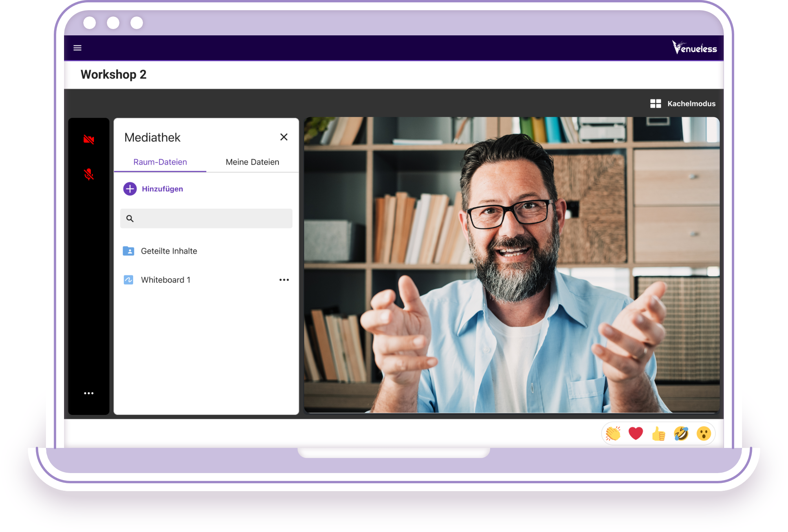788x532 pixels.
Task: Click the presenter video feed
Action: 512,265
